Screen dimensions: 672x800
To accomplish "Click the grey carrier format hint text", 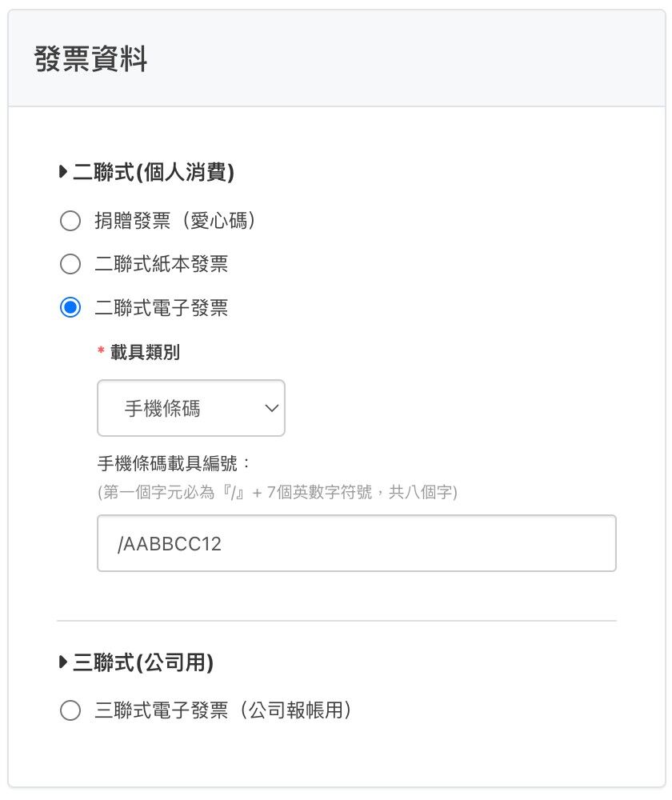I will coord(277,492).
